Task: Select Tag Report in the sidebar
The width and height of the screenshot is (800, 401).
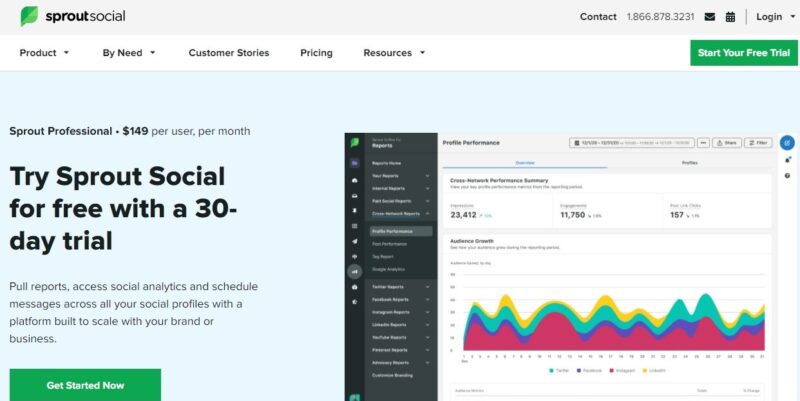Action: click(383, 257)
